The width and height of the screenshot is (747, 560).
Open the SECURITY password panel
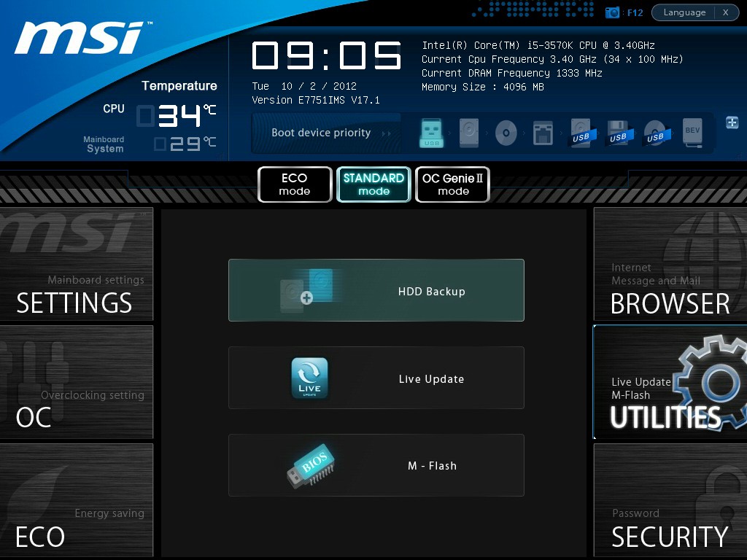tap(670, 500)
